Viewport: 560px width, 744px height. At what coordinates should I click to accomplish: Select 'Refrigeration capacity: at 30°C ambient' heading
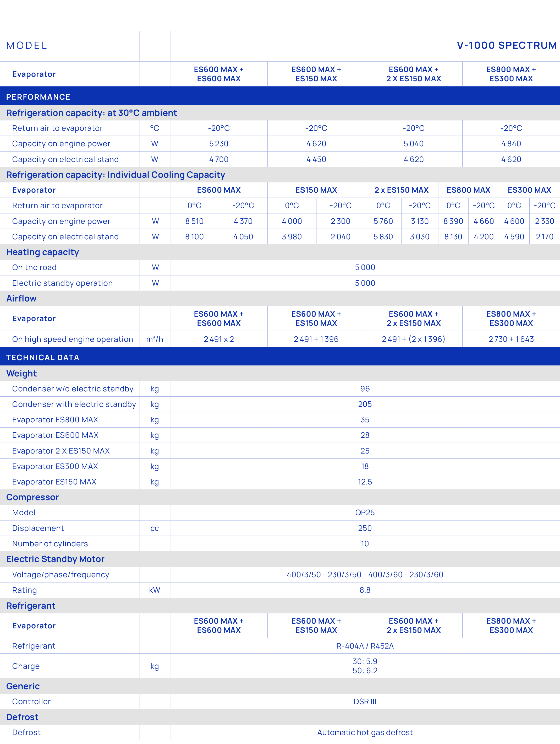(91, 113)
